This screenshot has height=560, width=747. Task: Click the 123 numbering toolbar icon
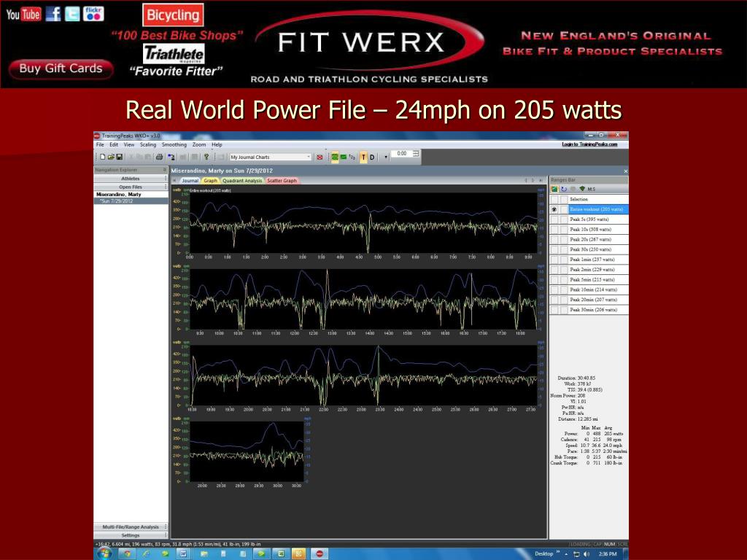(352, 157)
